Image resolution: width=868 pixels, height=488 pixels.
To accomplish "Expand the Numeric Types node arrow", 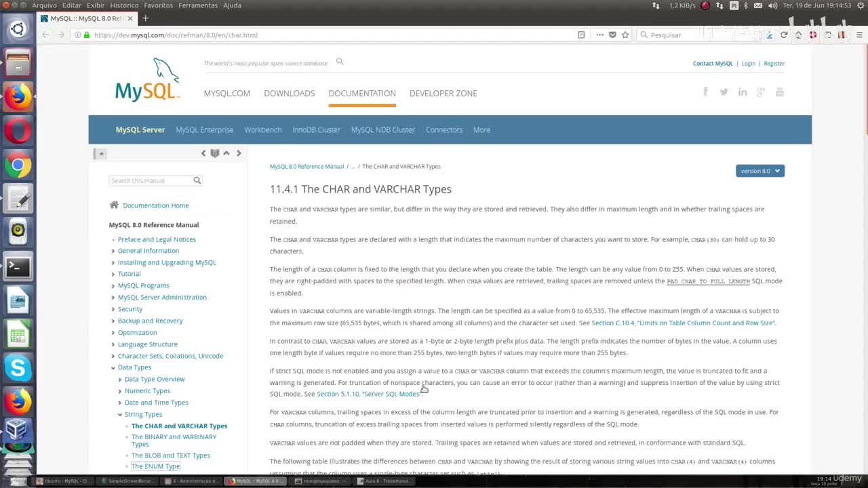I will click(x=120, y=391).
